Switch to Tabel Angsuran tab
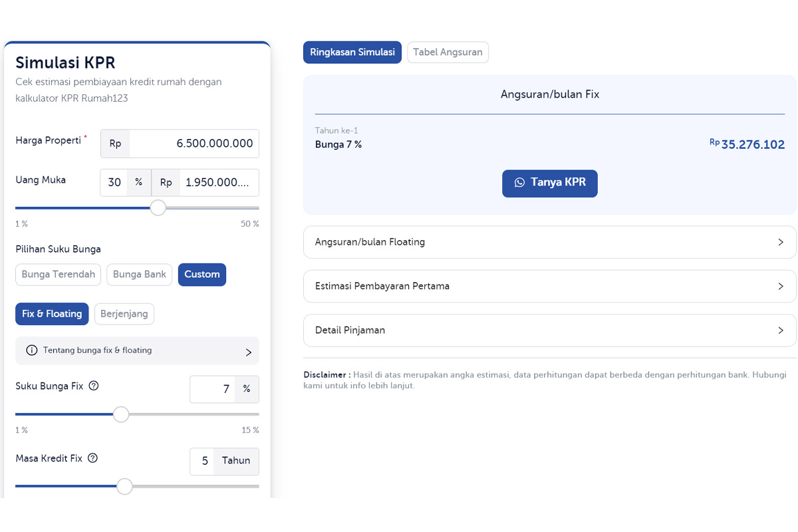Screen dimensions: 798x532 point(448,53)
